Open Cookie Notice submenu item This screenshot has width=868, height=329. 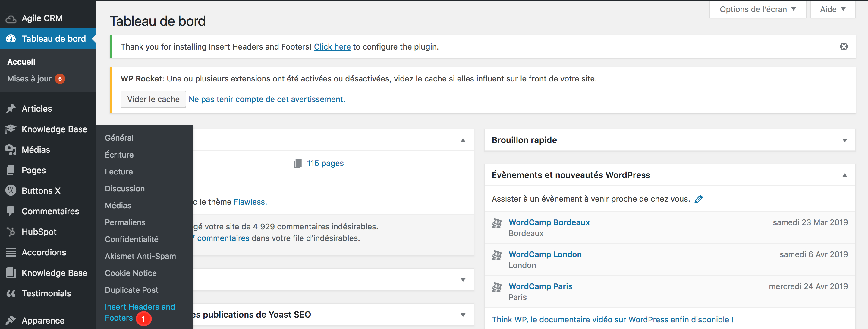point(131,273)
